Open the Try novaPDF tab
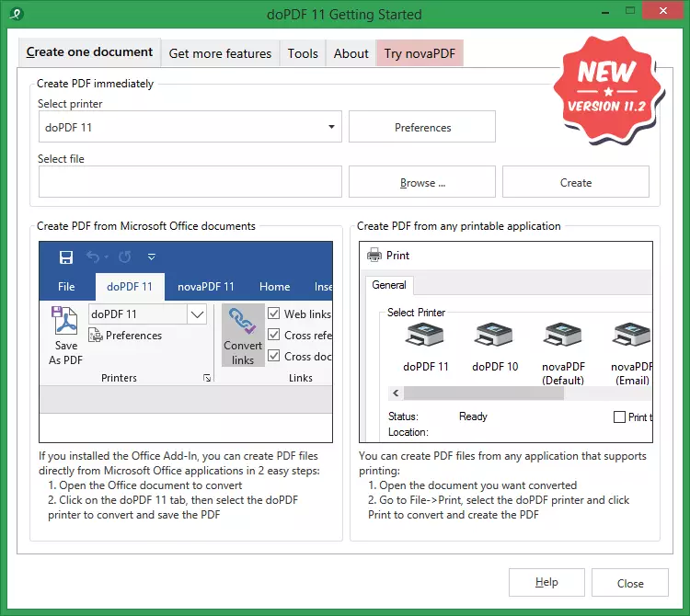This screenshot has height=616, width=690. coord(420,53)
